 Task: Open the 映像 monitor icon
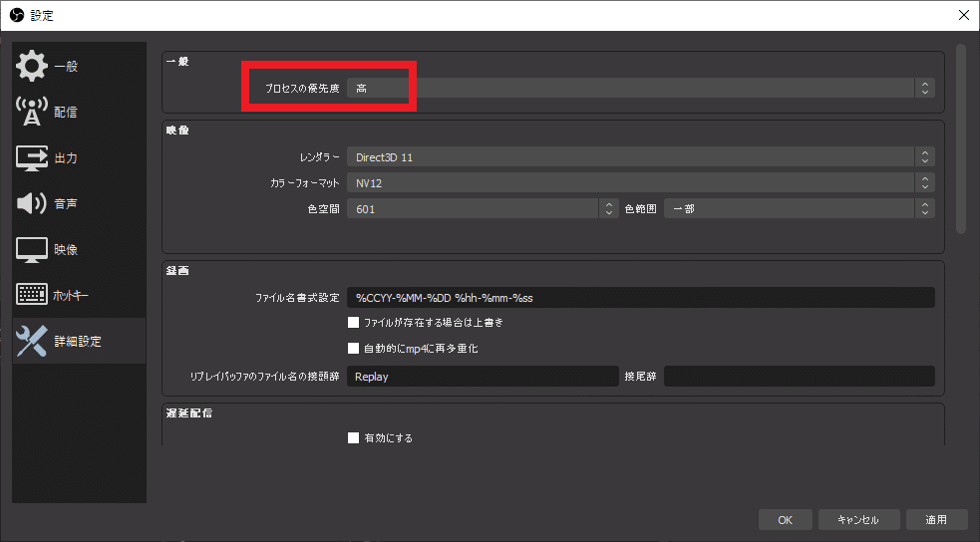tap(31, 250)
